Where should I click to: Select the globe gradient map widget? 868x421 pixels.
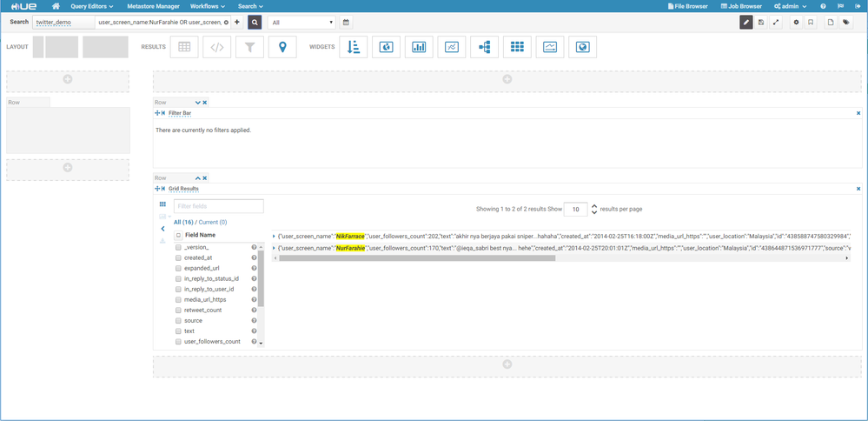[x=582, y=47]
